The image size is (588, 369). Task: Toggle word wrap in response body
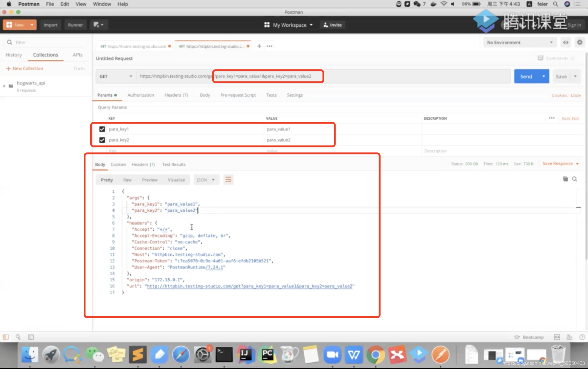tap(228, 180)
